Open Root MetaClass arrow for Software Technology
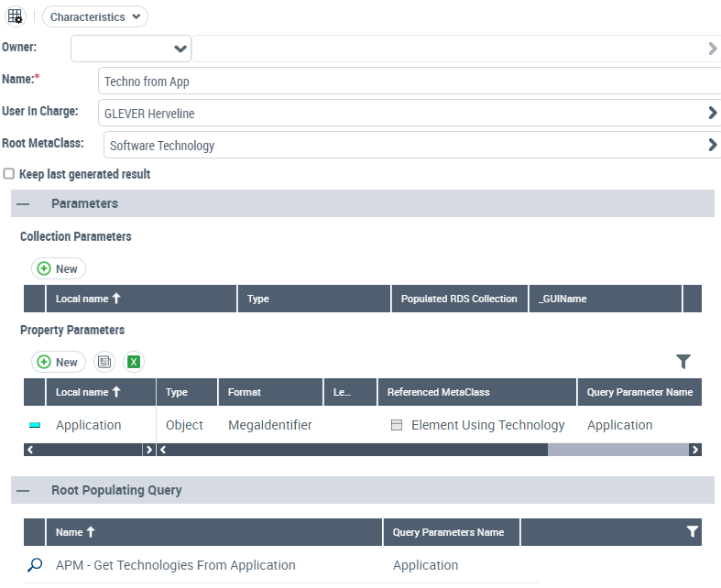The width and height of the screenshot is (721, 588). pos(712,145)
